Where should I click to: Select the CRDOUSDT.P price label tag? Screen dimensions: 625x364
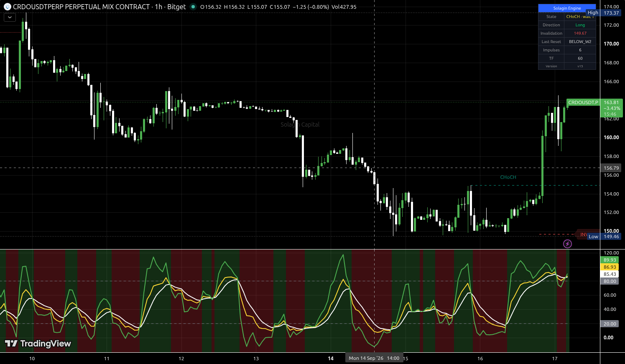[583, 102]
